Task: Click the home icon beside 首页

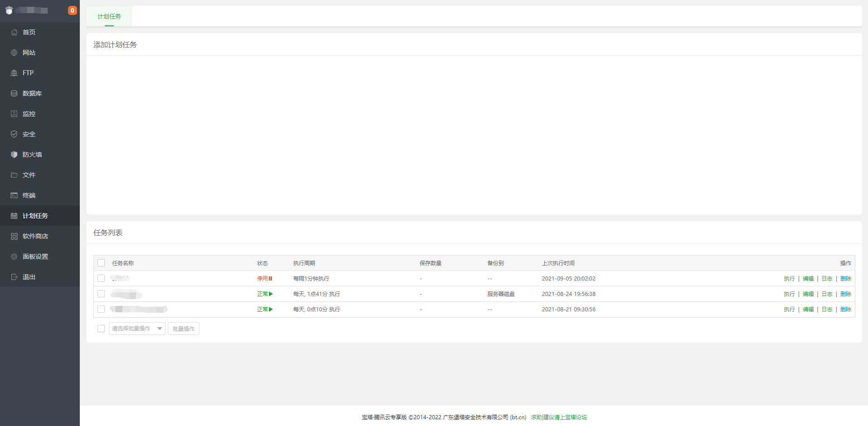Action: pyautogui.click(x=14, y=32)
